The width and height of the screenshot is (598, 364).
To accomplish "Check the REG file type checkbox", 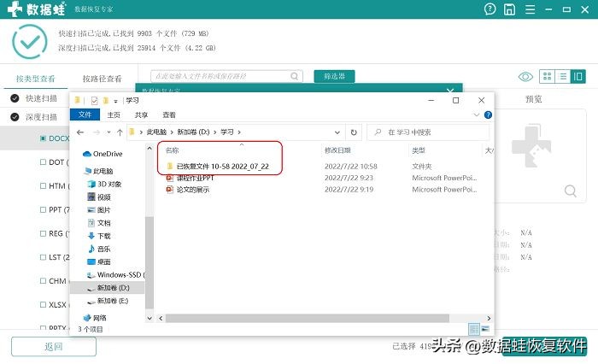I will [x=43, y=233].
